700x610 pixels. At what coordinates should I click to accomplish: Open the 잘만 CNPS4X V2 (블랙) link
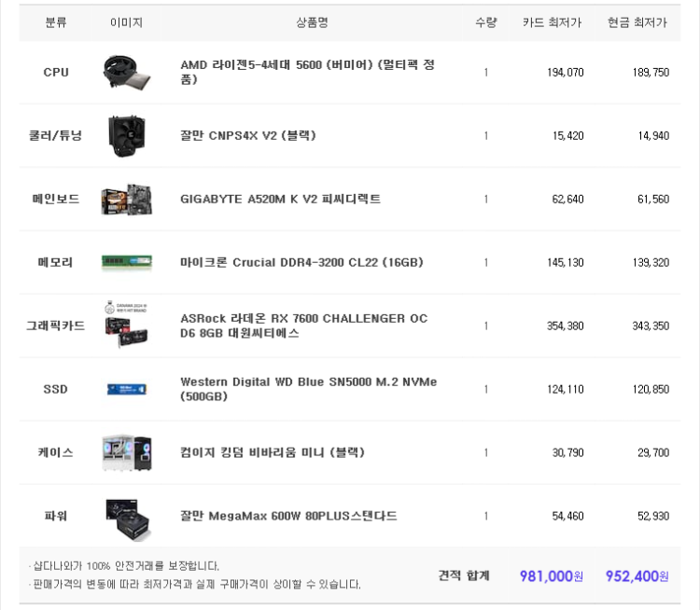click(247, 135)
